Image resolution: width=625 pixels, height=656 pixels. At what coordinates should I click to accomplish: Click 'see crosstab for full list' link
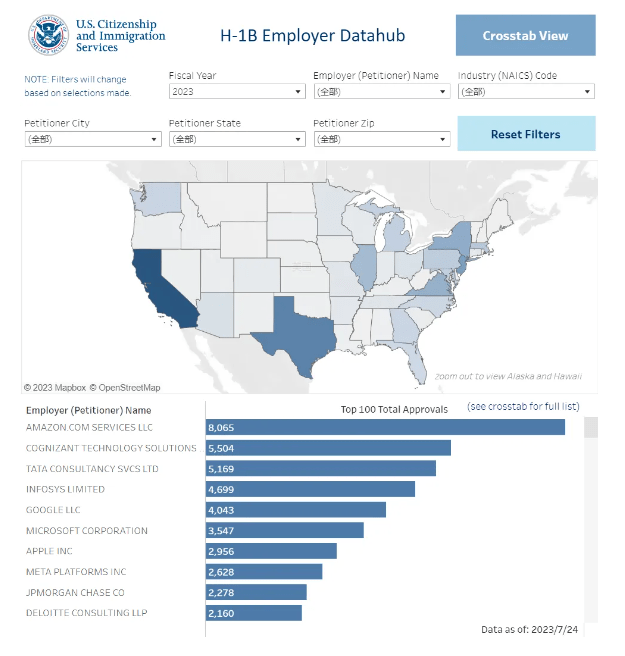(523, 407)
